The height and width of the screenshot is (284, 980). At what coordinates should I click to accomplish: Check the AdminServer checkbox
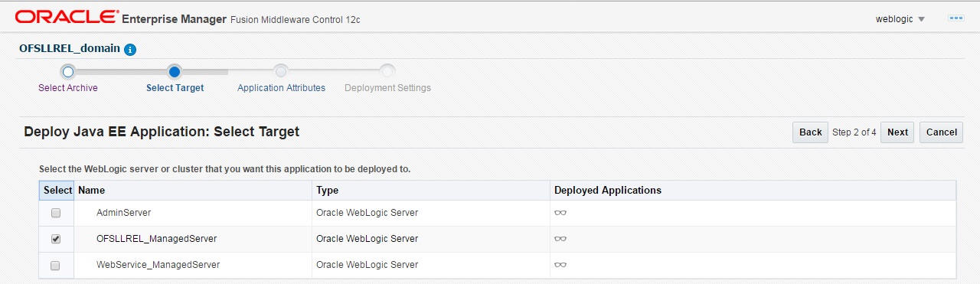tap(55, 213)
